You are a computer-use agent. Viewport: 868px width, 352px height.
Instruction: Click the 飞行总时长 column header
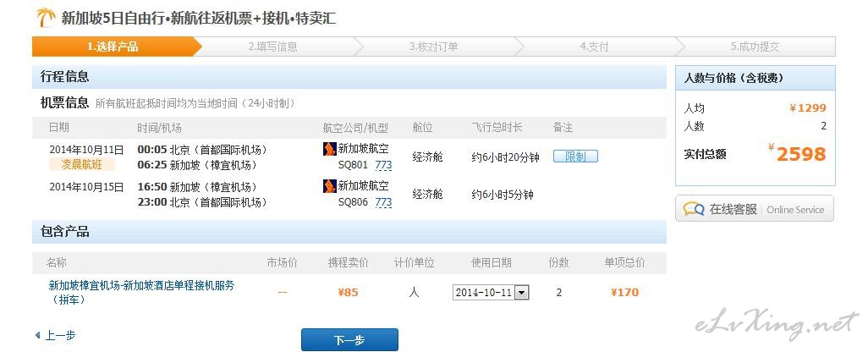click(497, 127)
